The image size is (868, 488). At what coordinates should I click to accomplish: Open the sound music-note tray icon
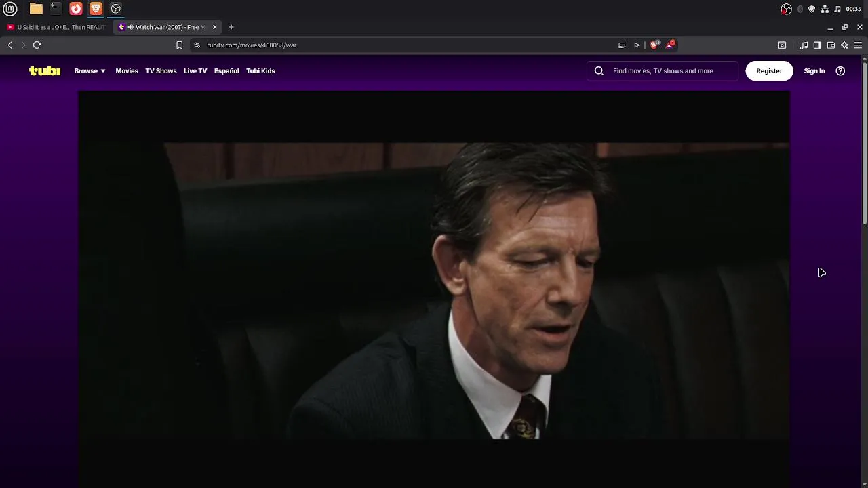tap(837, 9)
